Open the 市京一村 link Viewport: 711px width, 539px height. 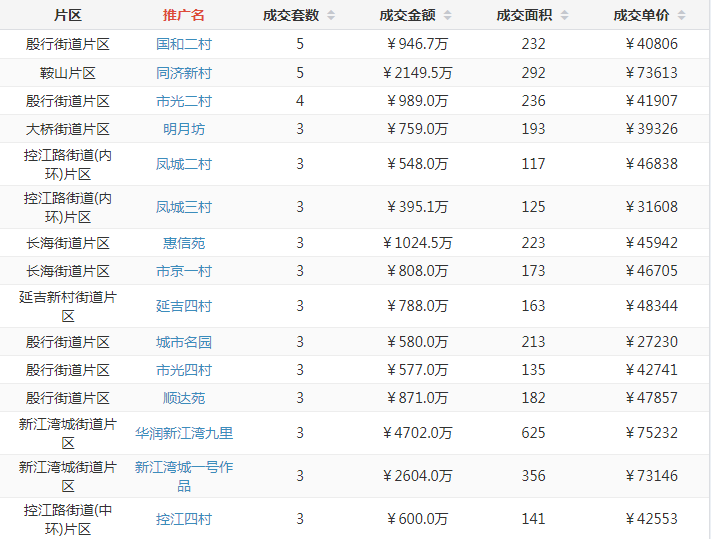[x=184, y=271]
